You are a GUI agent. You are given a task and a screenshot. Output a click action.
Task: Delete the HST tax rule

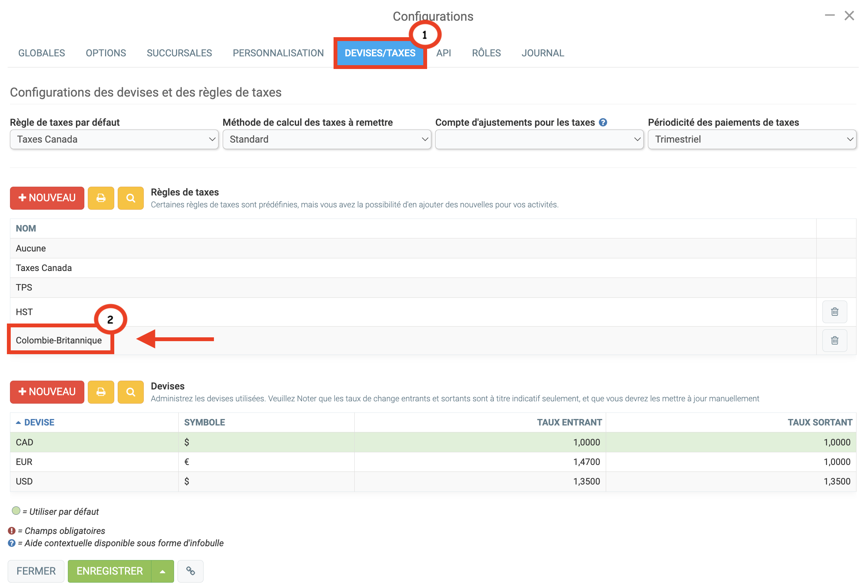pos(834,312)
